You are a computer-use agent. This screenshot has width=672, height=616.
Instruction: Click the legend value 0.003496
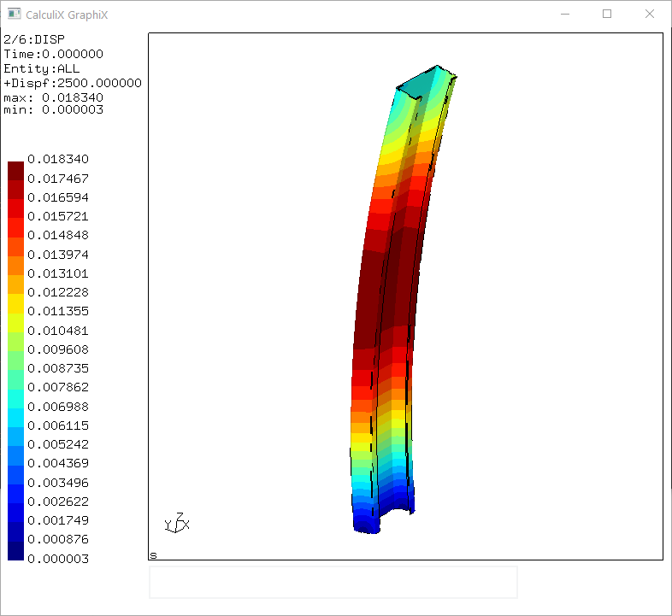click(58, 483)
